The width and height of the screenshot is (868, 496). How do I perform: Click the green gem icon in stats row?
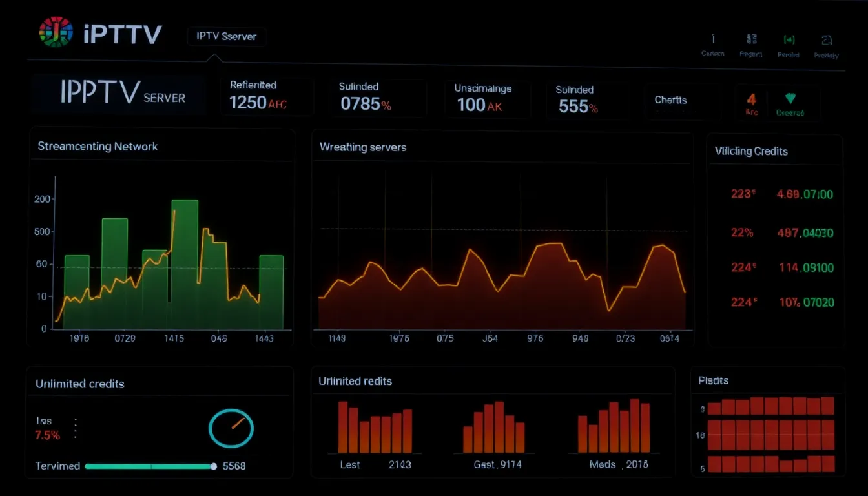pos(790,99)
